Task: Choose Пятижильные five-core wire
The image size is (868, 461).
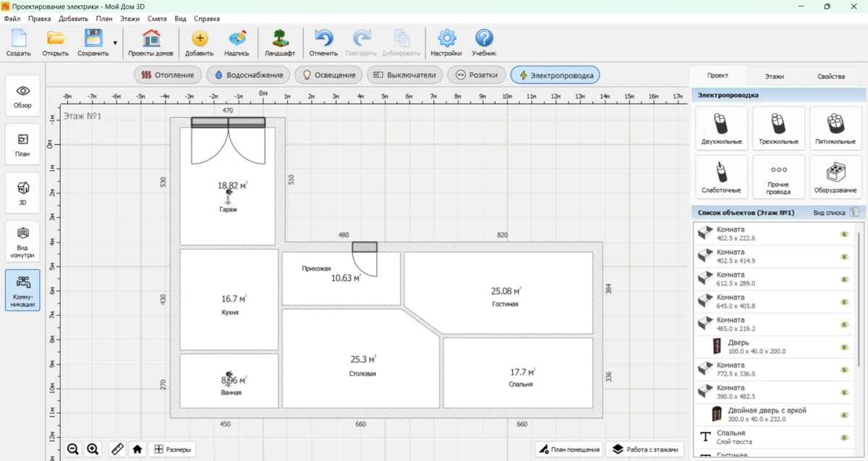Action: coord(835,128)
